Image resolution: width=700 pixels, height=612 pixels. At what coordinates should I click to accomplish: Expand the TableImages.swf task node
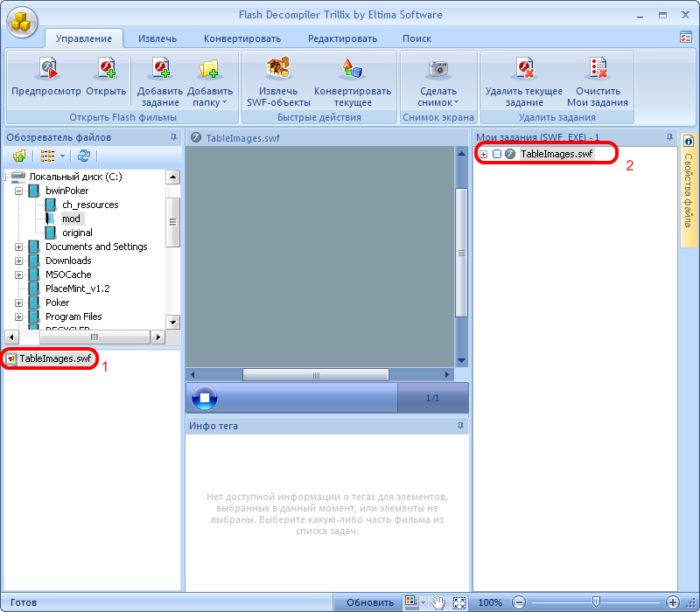(x=483, y=155)
